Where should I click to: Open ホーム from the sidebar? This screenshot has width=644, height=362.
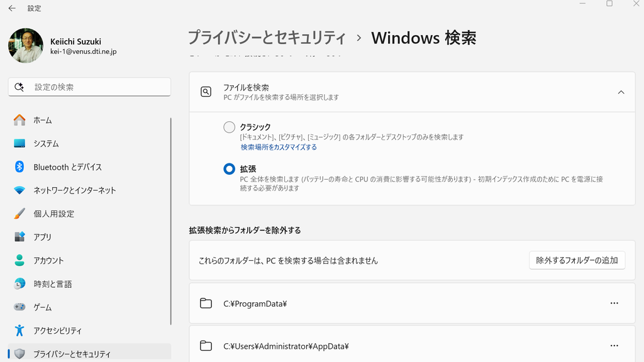click(x=89, y=120)
